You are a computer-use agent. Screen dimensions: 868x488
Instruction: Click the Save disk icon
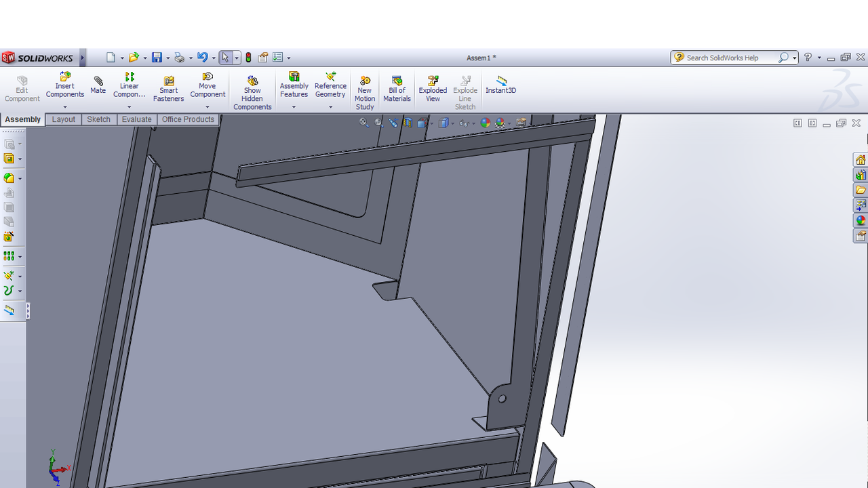coord(157,58)
